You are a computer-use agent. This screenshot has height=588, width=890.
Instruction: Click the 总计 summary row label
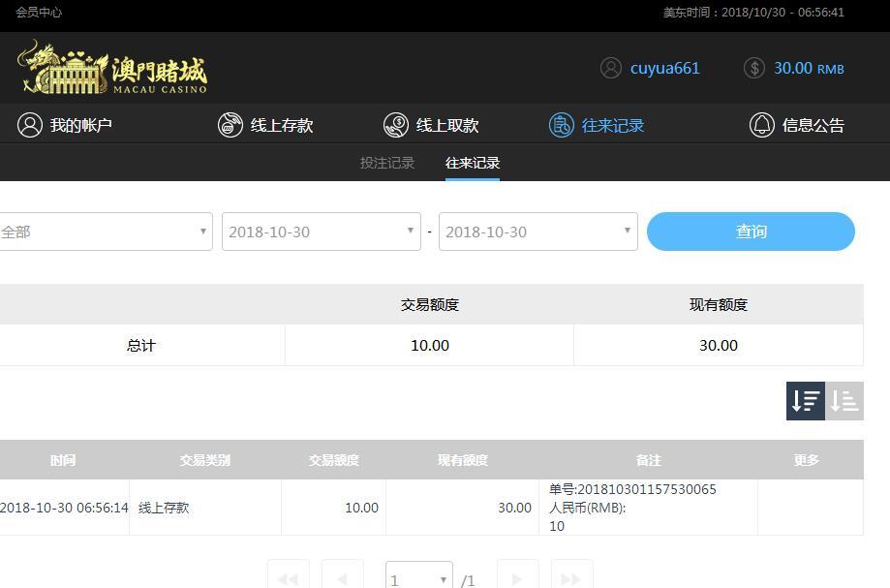pos(140,346)
